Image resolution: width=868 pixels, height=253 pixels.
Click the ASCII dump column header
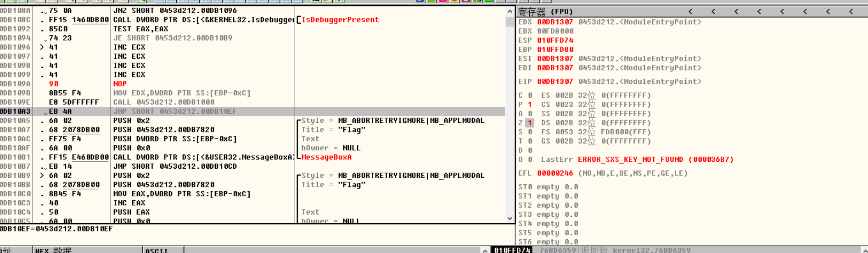[163, 250]
